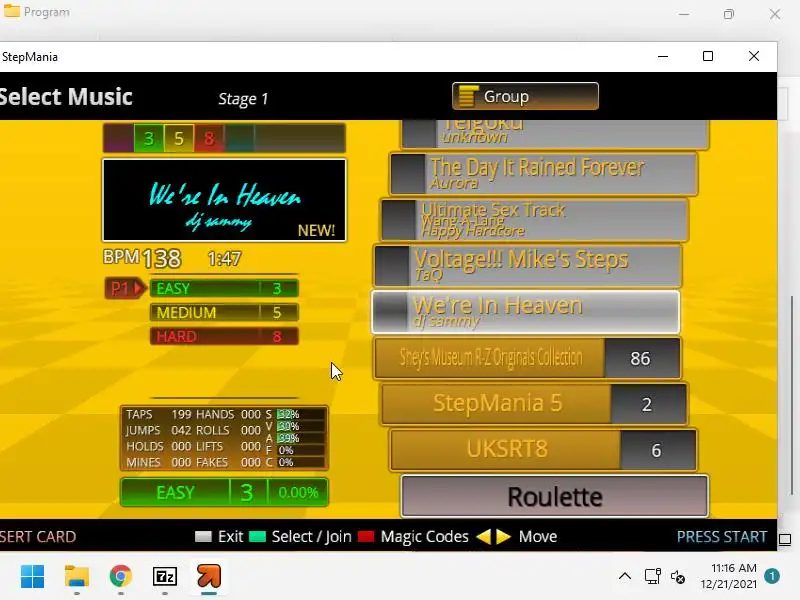This screenshot has height=600, width=800.
Task: Click TAPS 199 stat
Action: [x=159, y=414]
